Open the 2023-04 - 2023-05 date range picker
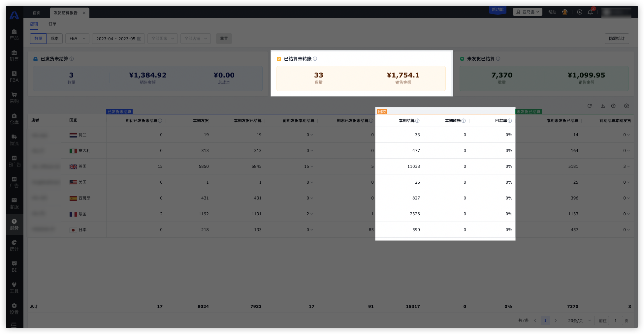The height and width of the screenshot is (334, 644). point(118,39)
